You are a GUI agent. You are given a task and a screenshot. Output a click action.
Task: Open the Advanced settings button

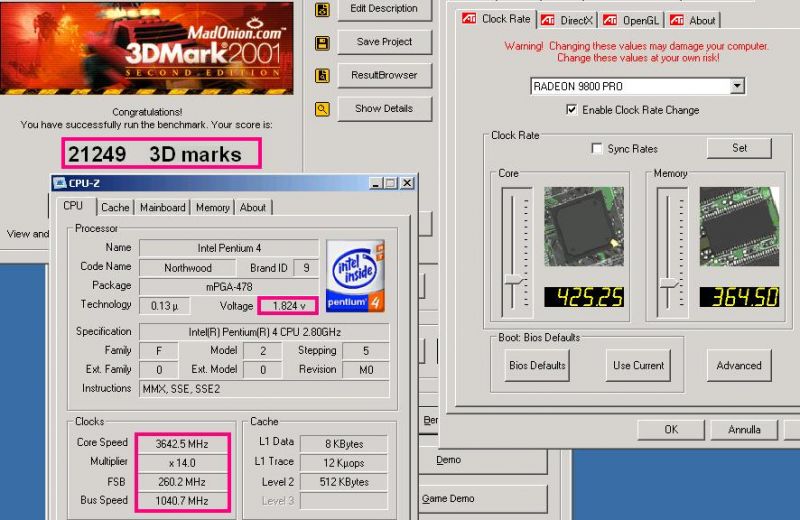pyautogui.click(x=739, y=365)
